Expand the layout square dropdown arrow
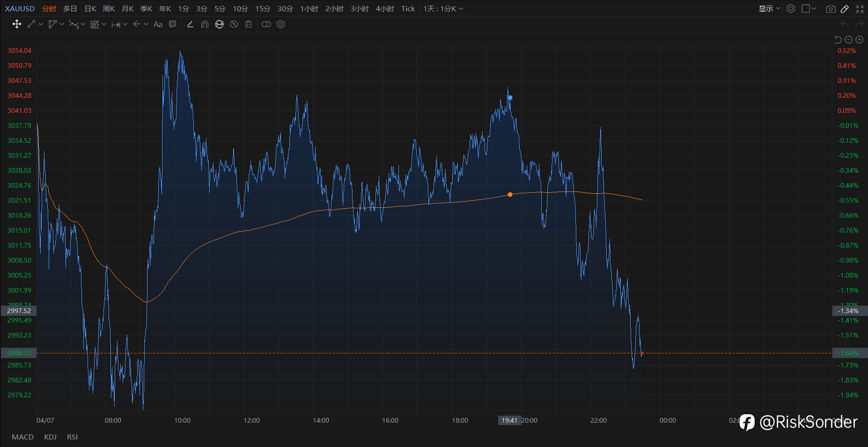 click(x=814, y=9)
